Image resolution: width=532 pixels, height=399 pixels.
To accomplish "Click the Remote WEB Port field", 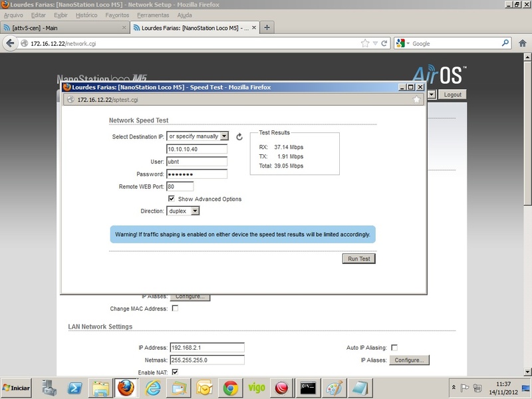I will [x=180, y=186].
